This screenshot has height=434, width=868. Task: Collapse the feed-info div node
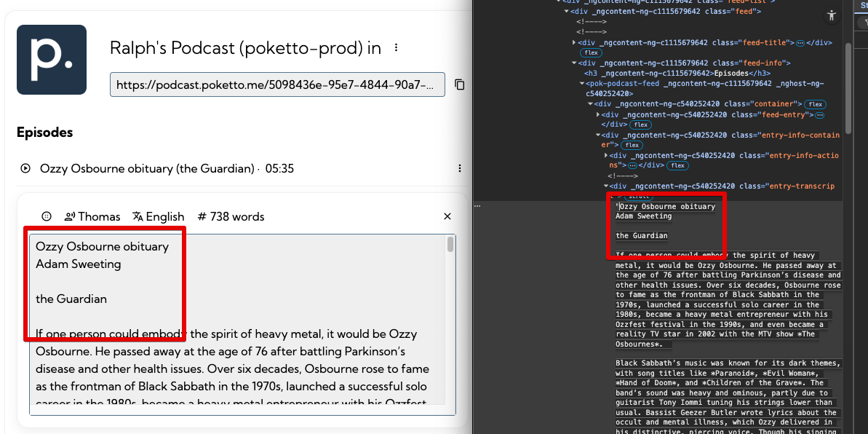tap(575, 63)
